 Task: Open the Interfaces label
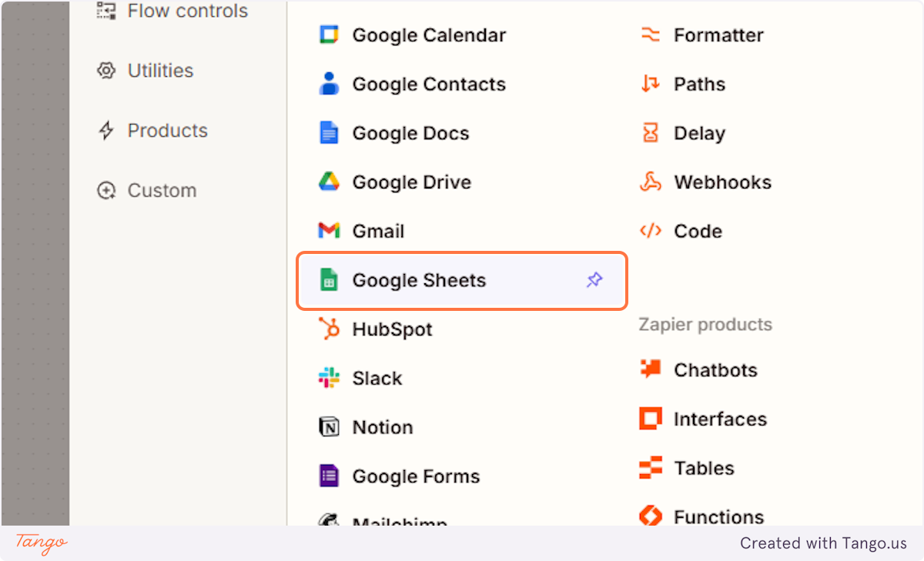pos(720,419)
